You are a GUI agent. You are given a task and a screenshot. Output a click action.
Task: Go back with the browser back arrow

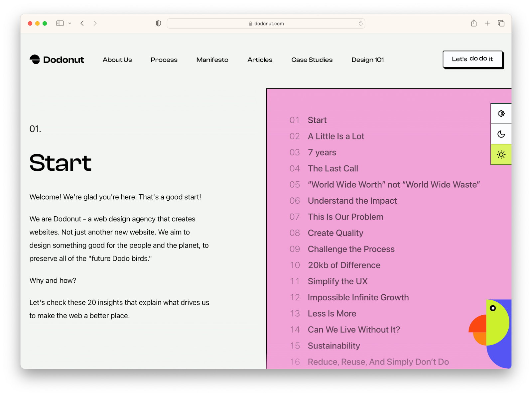82,23
